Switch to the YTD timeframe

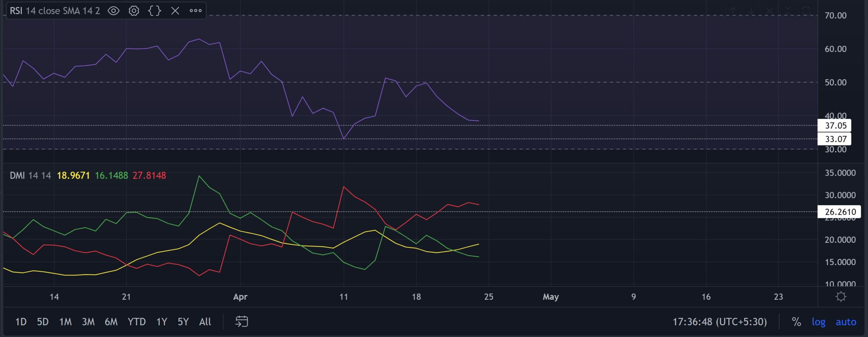point(137,322)
